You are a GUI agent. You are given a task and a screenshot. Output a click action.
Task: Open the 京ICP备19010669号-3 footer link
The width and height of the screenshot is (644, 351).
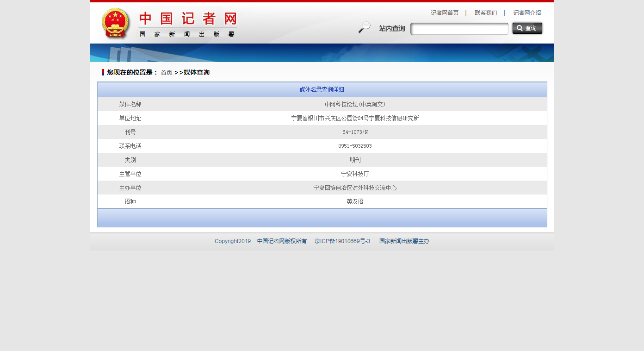(342, 241)
